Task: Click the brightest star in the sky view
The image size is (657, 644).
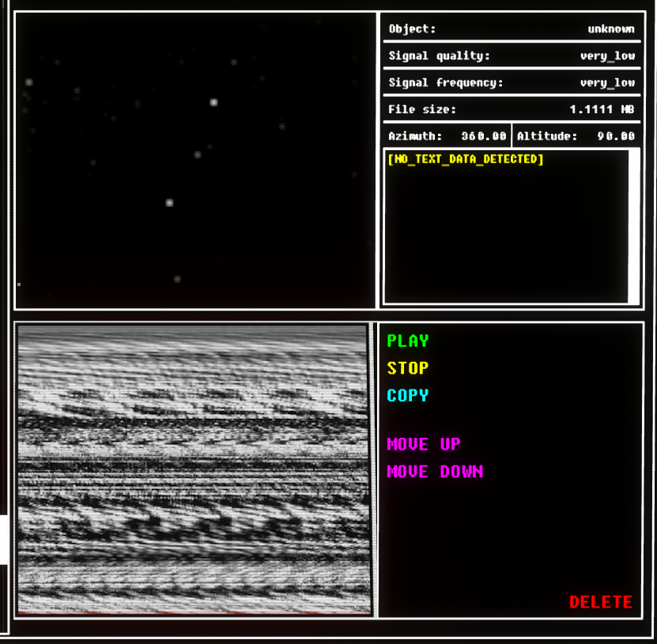Action: click(x=213, y=102)
